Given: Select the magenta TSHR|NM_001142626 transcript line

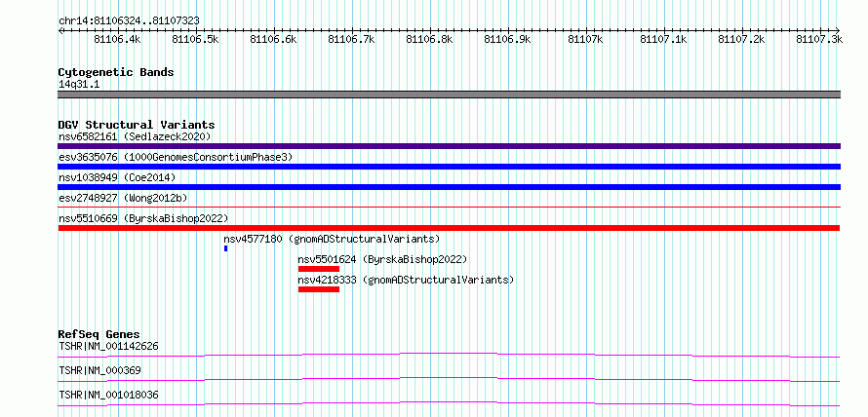Looking at the screenshot, I should (x=449, y=355).
